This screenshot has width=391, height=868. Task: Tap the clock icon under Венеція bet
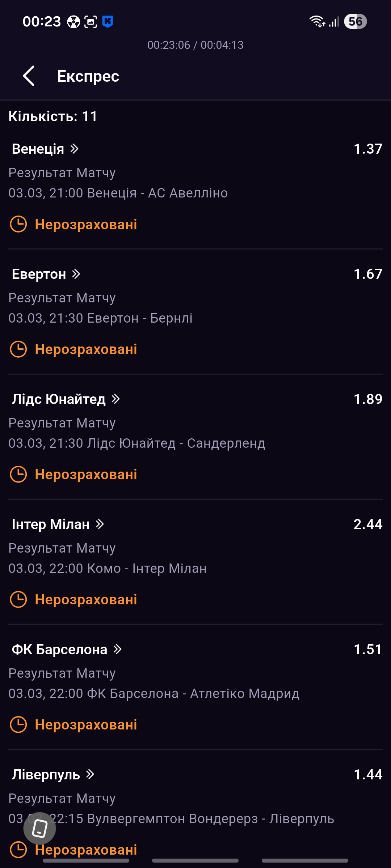(18, 224)
